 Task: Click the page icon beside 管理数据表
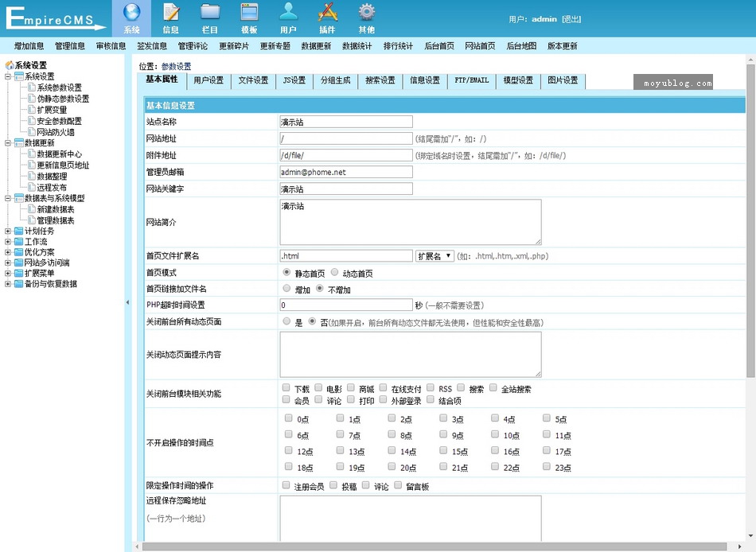32,220
